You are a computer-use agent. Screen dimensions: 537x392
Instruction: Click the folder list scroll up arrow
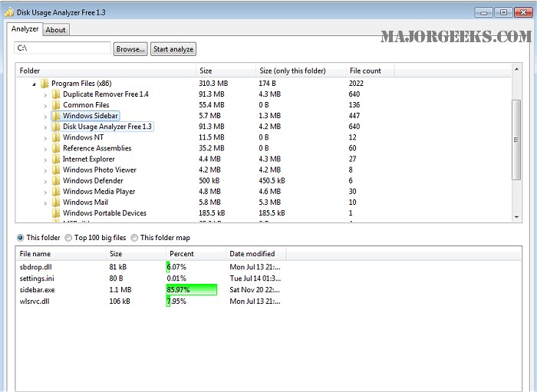(516, 70)
